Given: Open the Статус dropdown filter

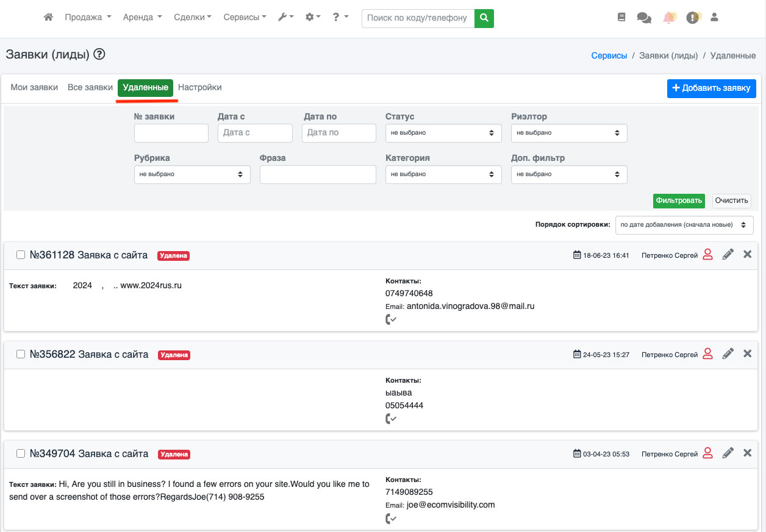Looking at the screenshot, I should click(443, 133).
